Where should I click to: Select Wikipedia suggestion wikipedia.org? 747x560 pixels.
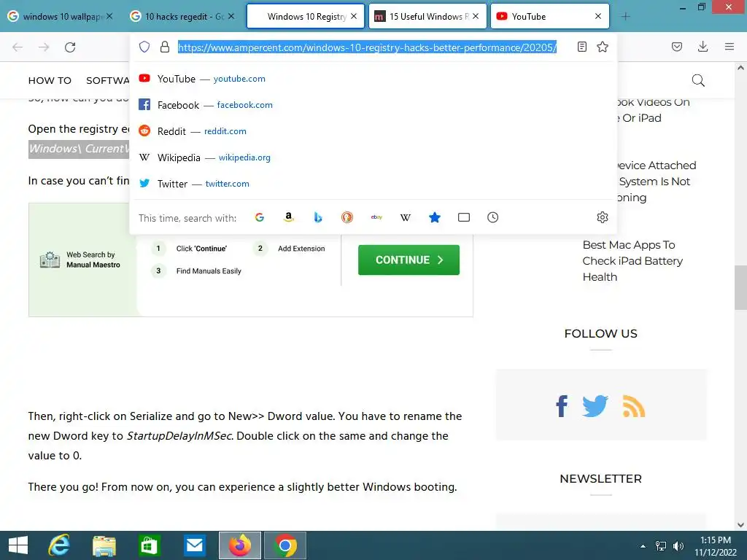coord(373,157)
